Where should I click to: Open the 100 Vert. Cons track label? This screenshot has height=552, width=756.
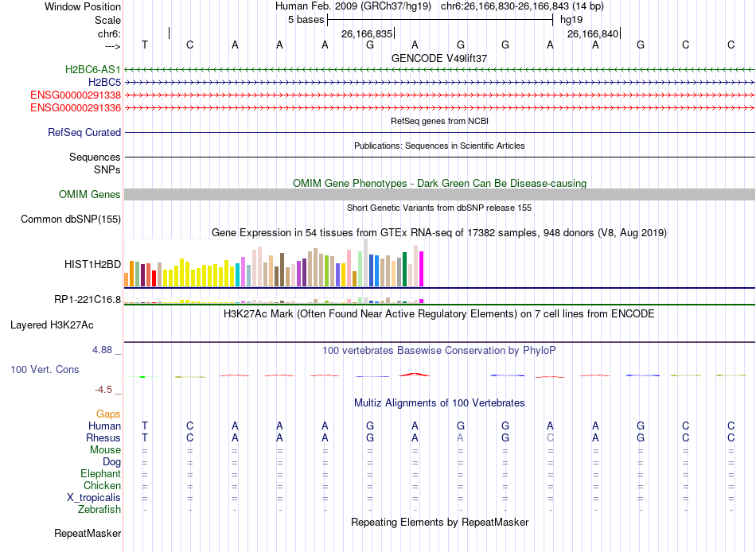click(x=45, y=369)
